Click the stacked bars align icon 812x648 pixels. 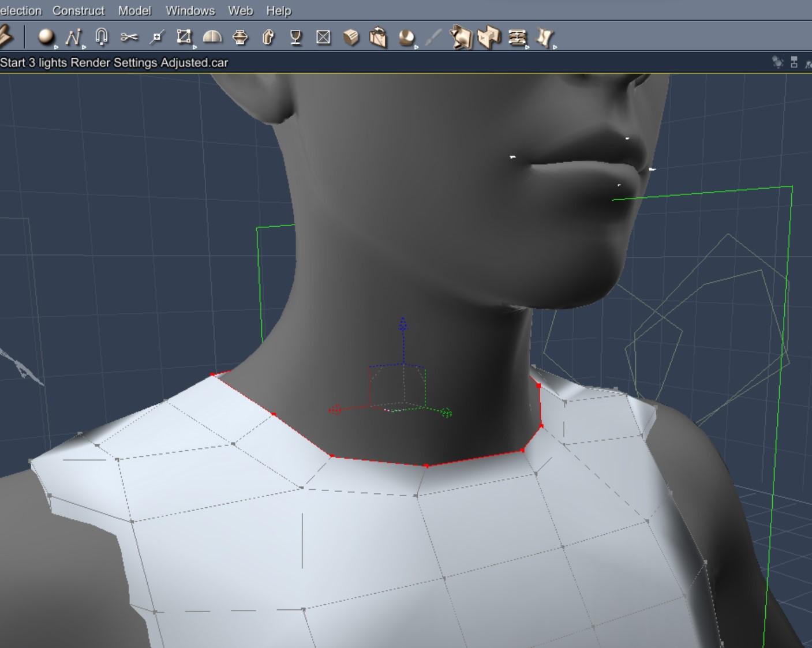[517, 38]
